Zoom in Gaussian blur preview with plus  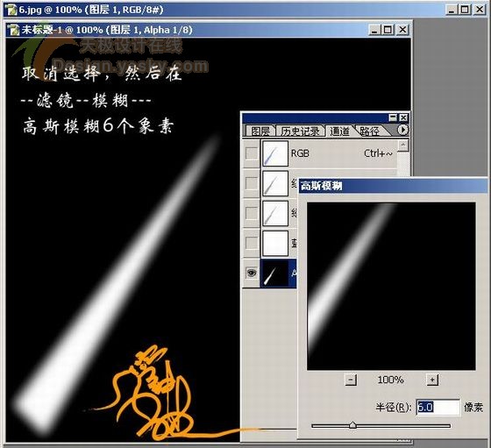pos(432,380)
